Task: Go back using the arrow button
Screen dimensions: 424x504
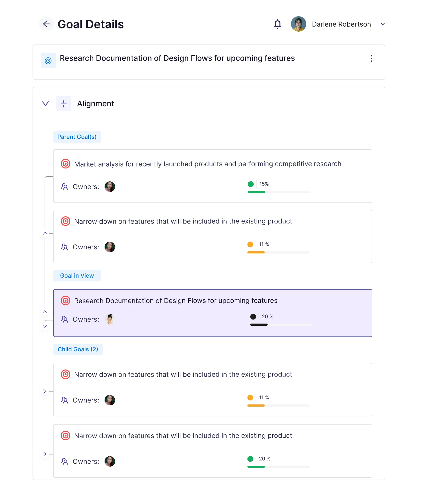Action: tap(46, 24)
